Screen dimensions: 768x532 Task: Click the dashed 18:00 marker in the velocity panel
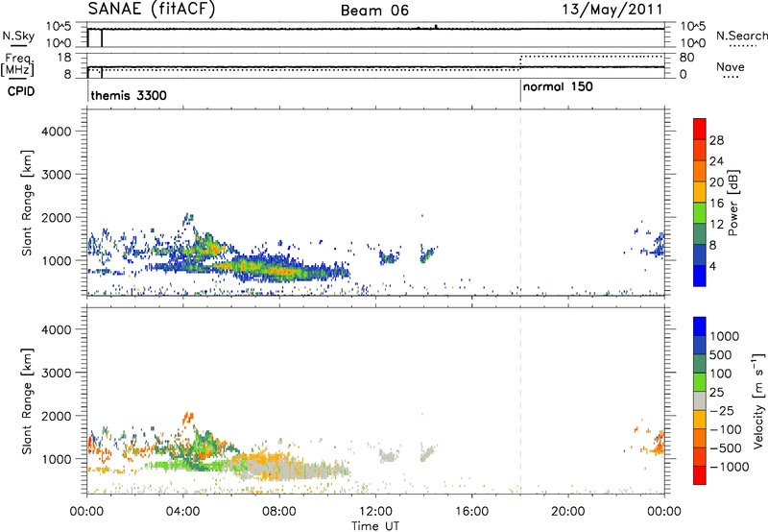(x=520, y=400)
